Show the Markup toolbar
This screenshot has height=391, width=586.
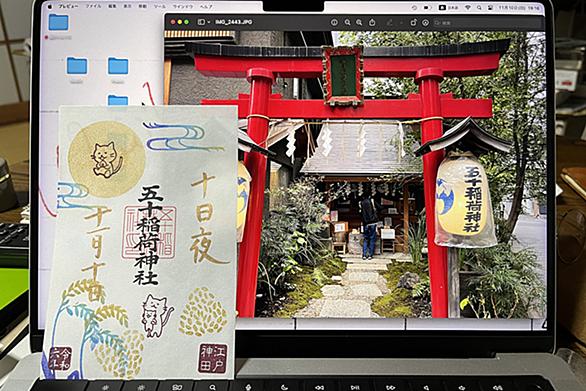425,23
